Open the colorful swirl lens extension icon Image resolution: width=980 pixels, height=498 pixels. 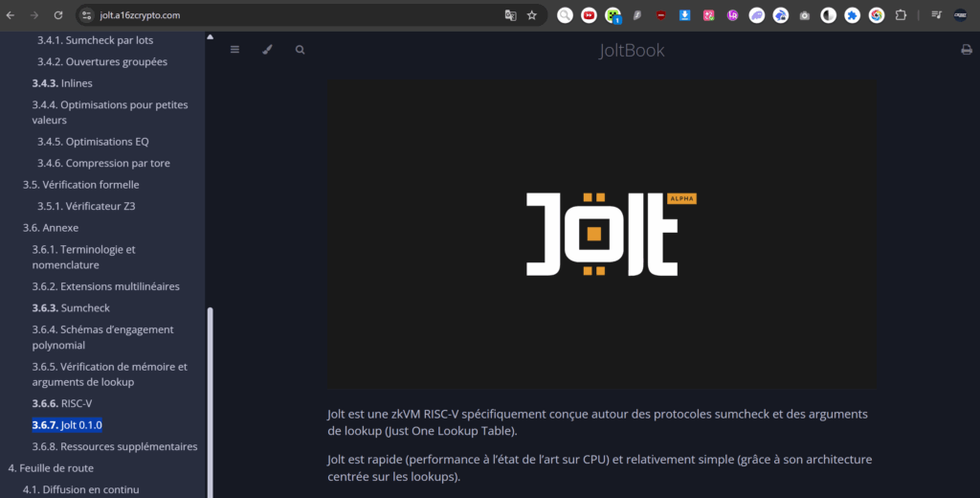click(x=877, y=15)
